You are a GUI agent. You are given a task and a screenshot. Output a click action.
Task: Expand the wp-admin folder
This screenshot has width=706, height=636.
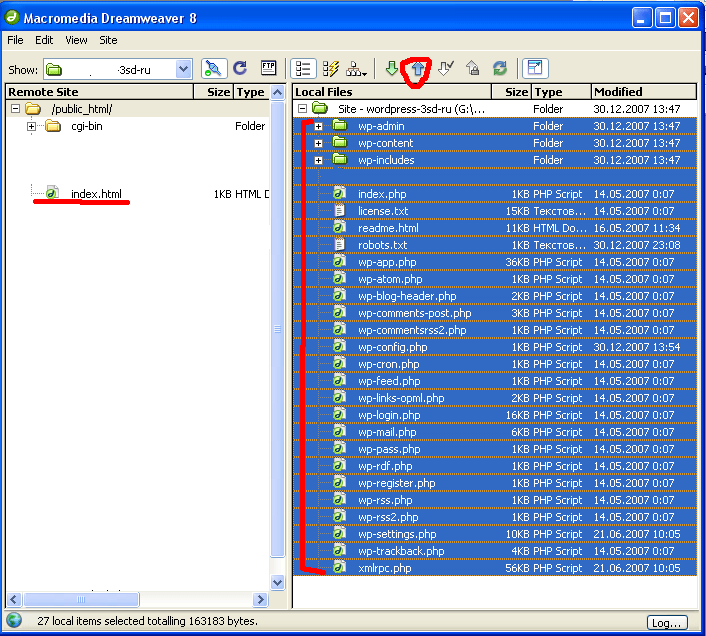[318, 126]
